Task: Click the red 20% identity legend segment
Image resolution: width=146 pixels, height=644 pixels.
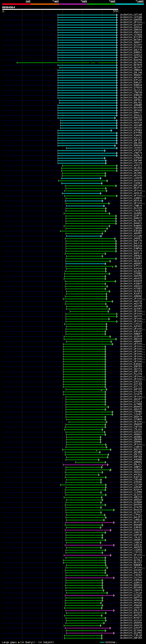Action: click(x=16, y=4)
